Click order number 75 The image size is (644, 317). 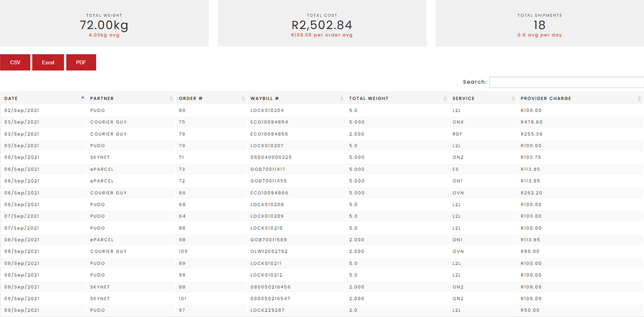pos(182,122)
